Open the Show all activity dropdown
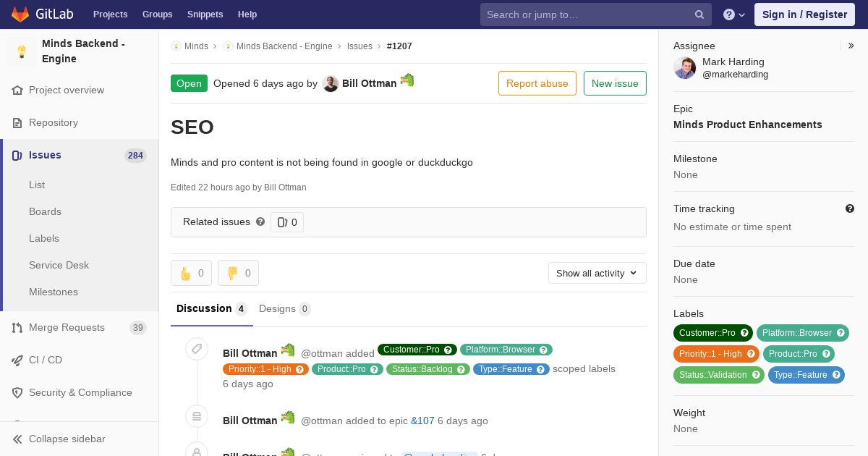This screenshot has height=456, width=868. (x=597, y=273)
